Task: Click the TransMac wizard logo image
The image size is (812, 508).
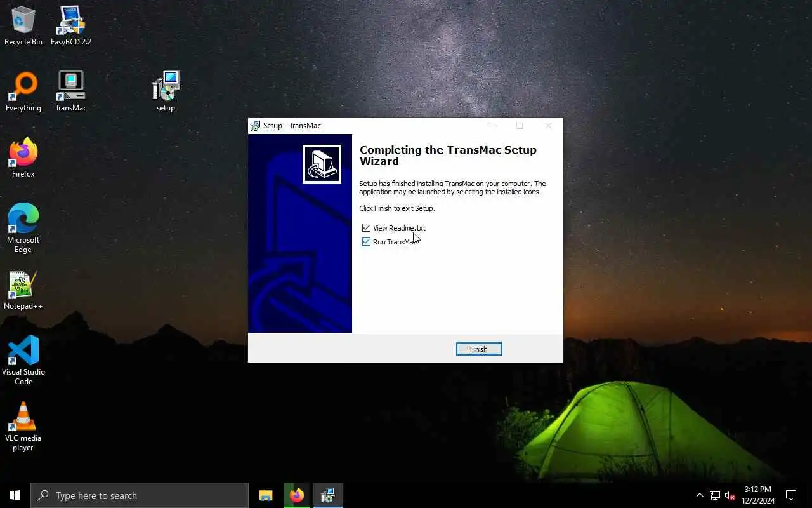Action: tap(322, 164)
